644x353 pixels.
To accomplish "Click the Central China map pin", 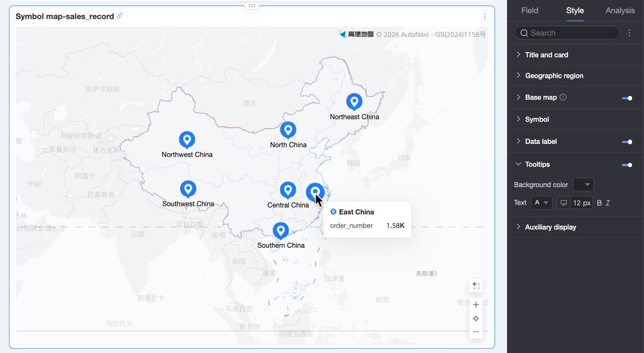I will point(288,190).
